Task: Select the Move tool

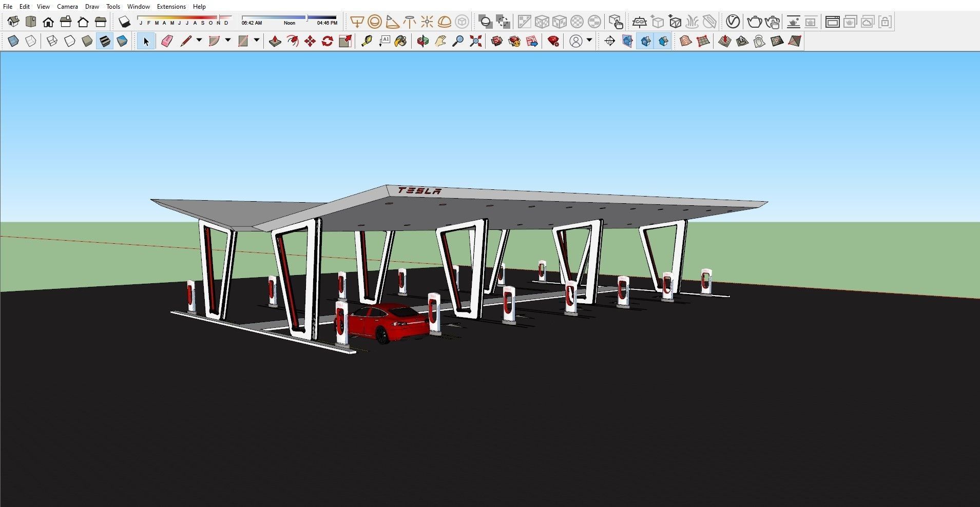Action: (x=310, y=41)
